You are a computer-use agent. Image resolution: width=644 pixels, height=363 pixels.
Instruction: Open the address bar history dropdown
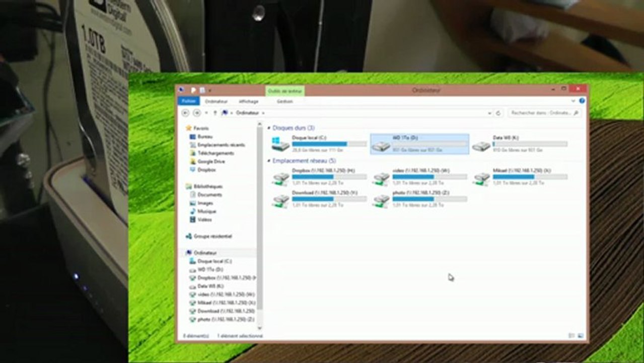pos(489,113)
